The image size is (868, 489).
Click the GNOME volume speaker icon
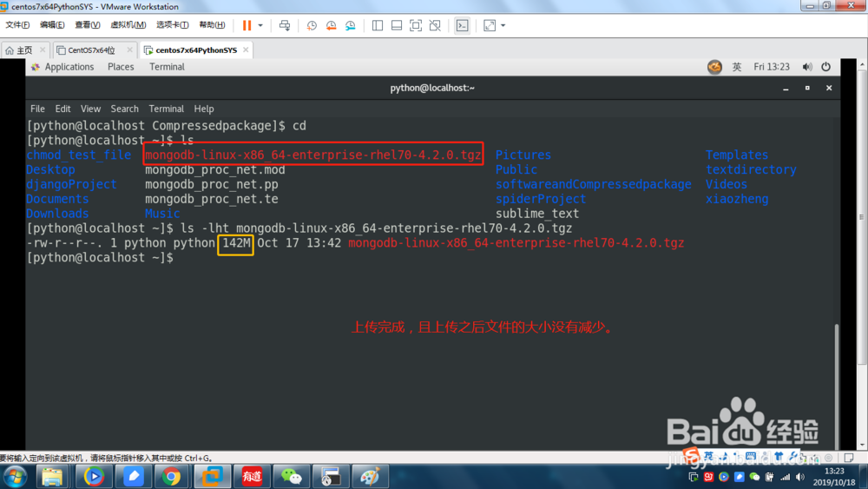click(807, 67)
